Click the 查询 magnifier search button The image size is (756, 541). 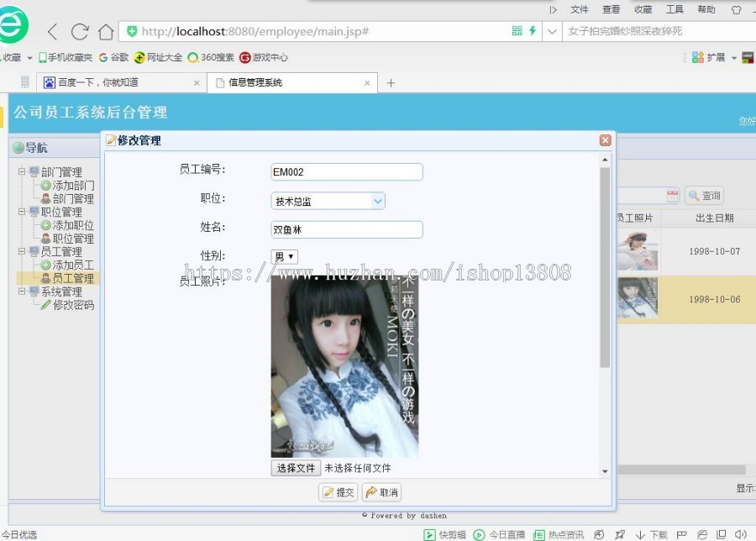704,195
